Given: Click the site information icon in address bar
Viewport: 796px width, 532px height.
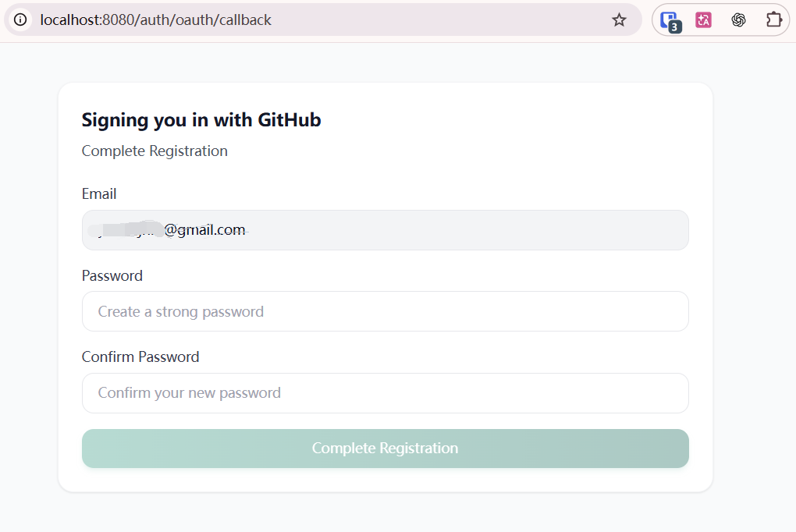Looking at the screenshot, I should tap(20, 20).
